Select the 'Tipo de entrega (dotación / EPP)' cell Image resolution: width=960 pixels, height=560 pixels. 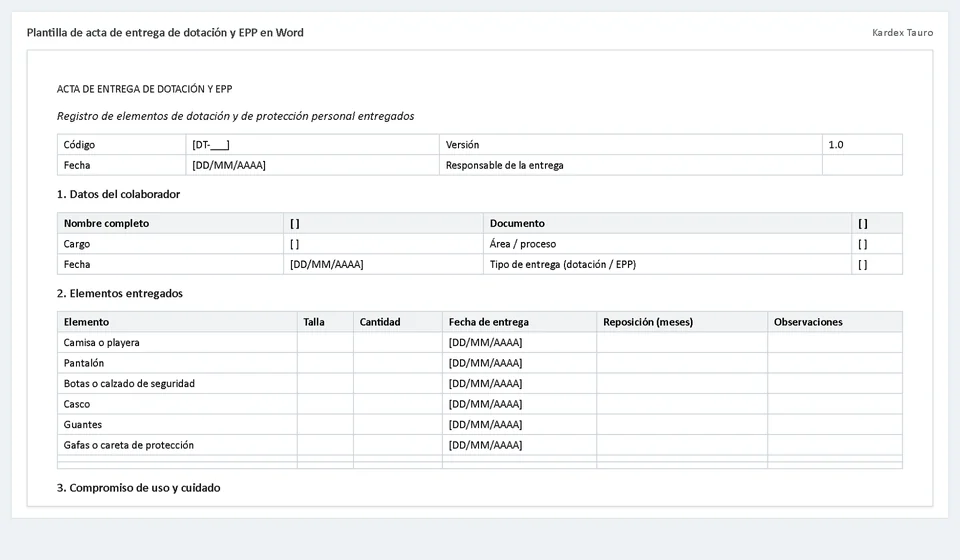[667, 264]
